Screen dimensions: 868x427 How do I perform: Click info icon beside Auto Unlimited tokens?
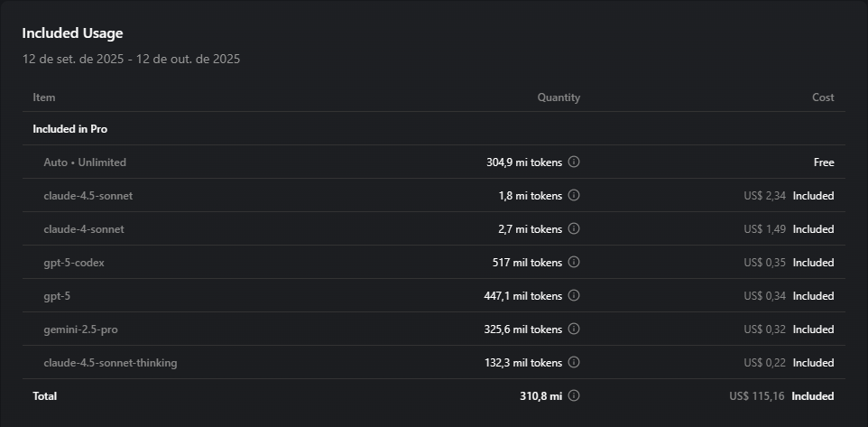point(574,162)
